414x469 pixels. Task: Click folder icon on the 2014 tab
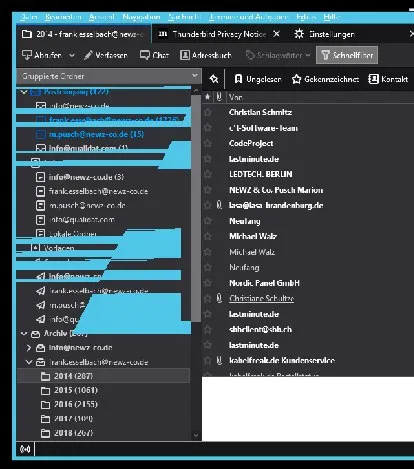27,34
